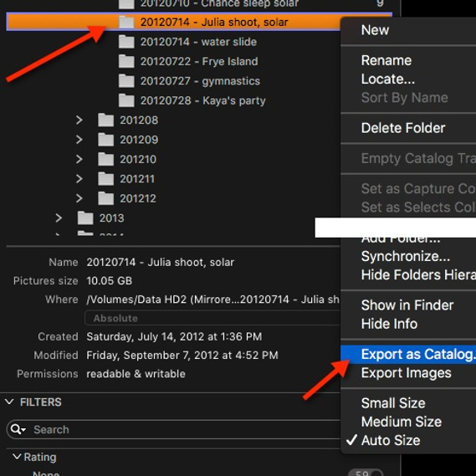Choose Show in Finder

(x=407, y=305)
